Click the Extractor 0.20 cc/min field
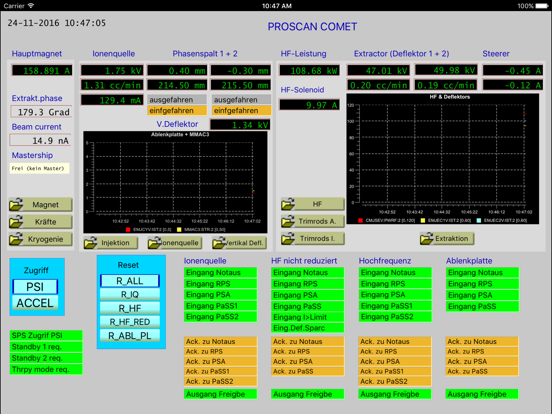The width and height of the screenshot is (552, 414). pyautogui.click(x=378, y=85)
